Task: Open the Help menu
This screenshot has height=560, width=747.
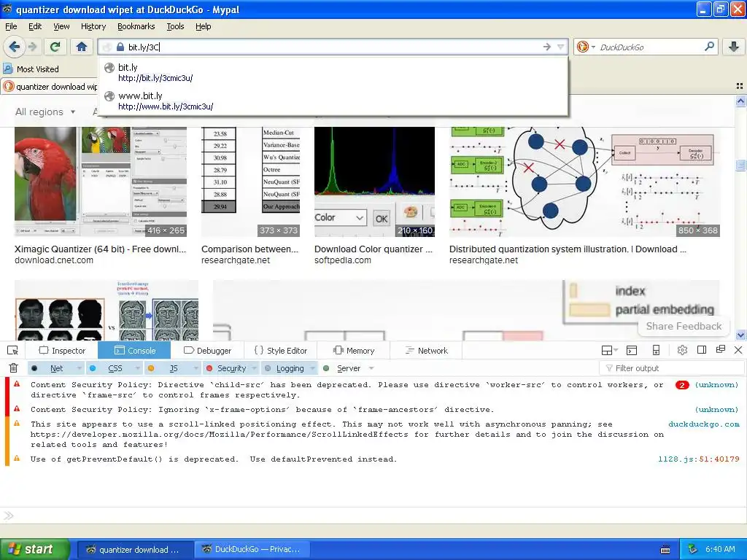Action: point(203,26)
